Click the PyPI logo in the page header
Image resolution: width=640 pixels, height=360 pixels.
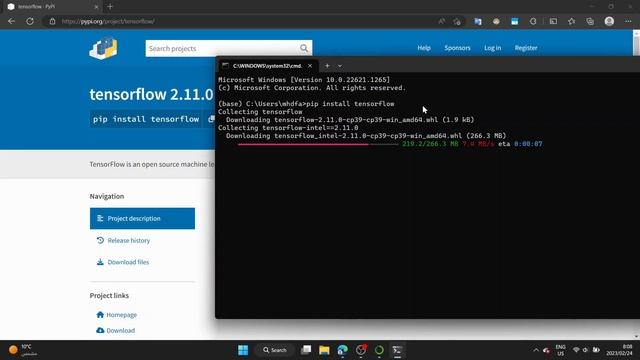(x=103, y=48)
